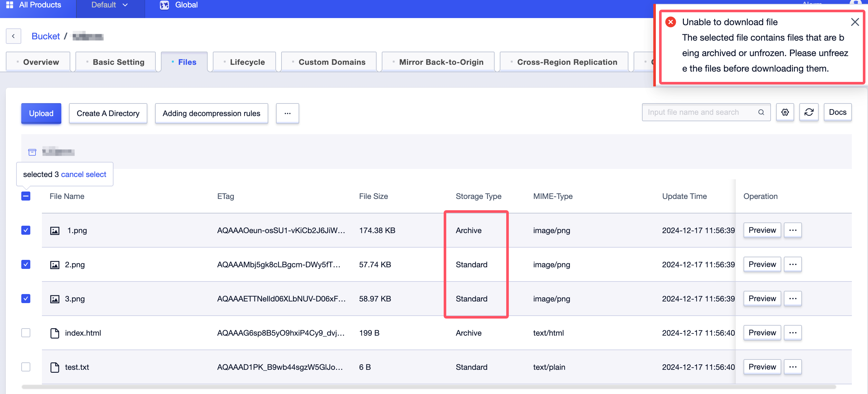Toggle the select-all header checkbox
The width and height of the screenshot is (868, 394).
coord(25,196)
